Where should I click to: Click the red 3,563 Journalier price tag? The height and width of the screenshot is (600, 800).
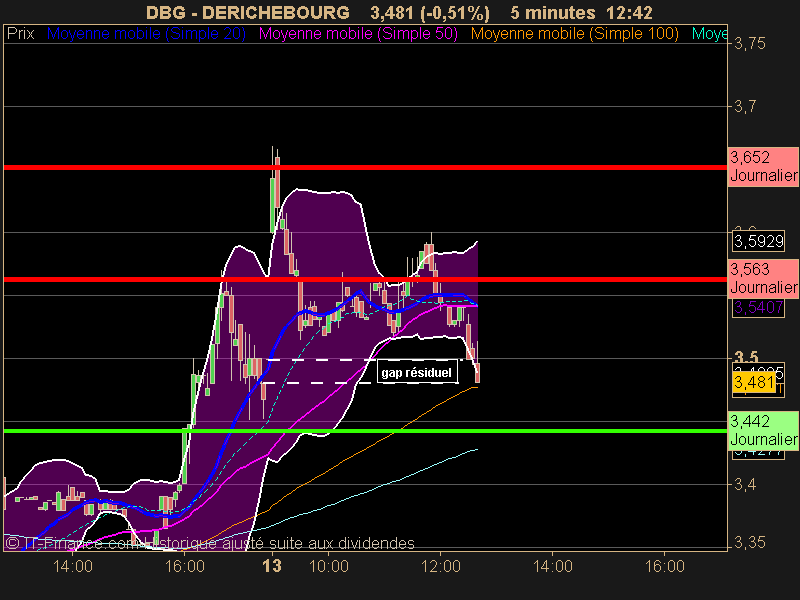point(763,278)
